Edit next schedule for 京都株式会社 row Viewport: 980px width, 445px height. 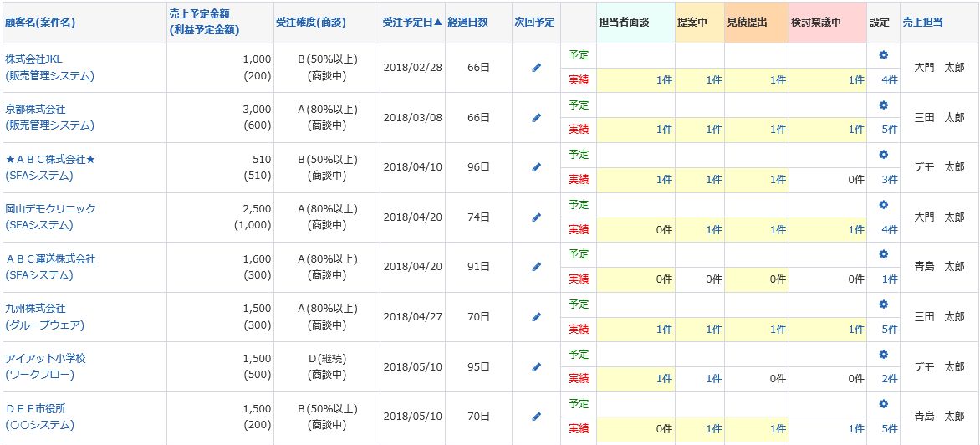537,118
